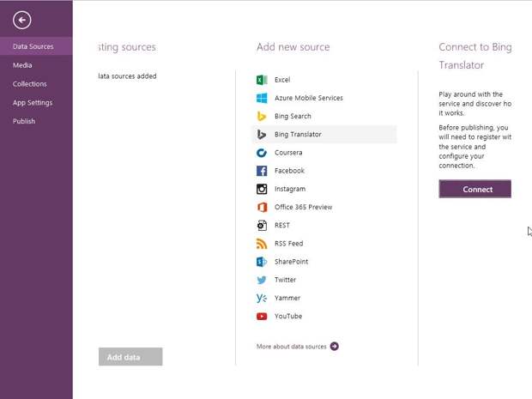Select Facebook label in list
Screen dimensions: 532x399
coord(289,171)
